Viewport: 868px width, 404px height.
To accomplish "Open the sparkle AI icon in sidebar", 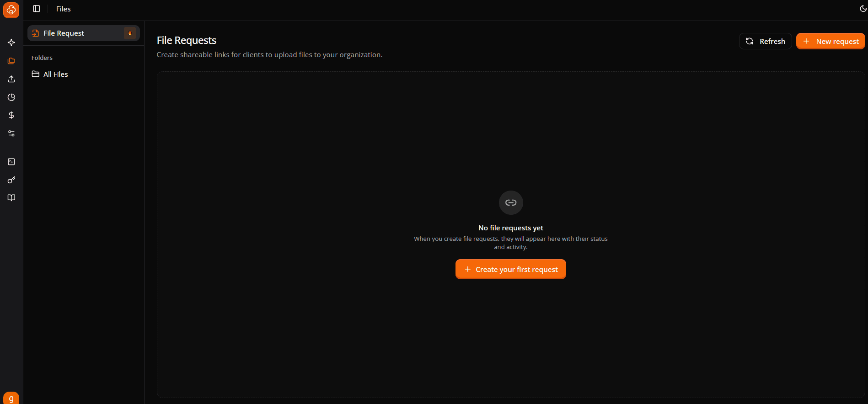I will pos(11,43).
